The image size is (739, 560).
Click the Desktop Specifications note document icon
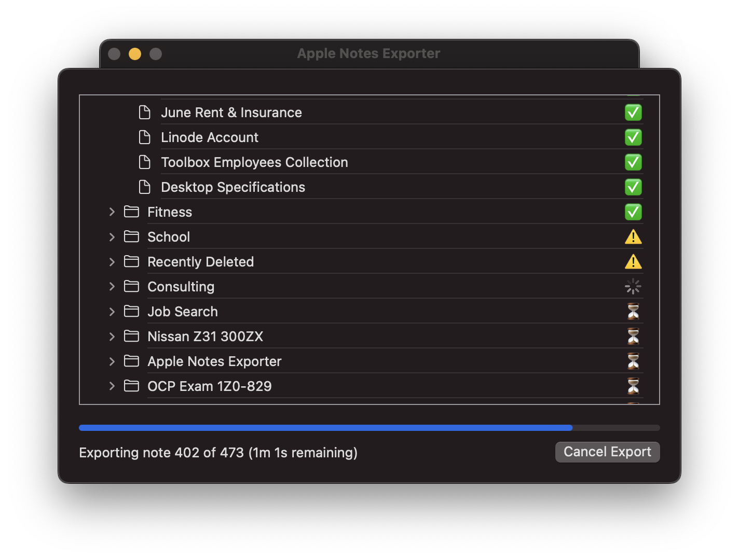(145, 187)
